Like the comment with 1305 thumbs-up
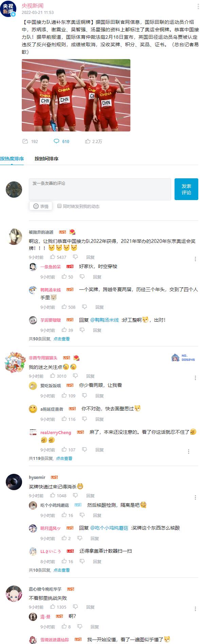The height and width of the screenshot is (644, 200). click(53, 607)
